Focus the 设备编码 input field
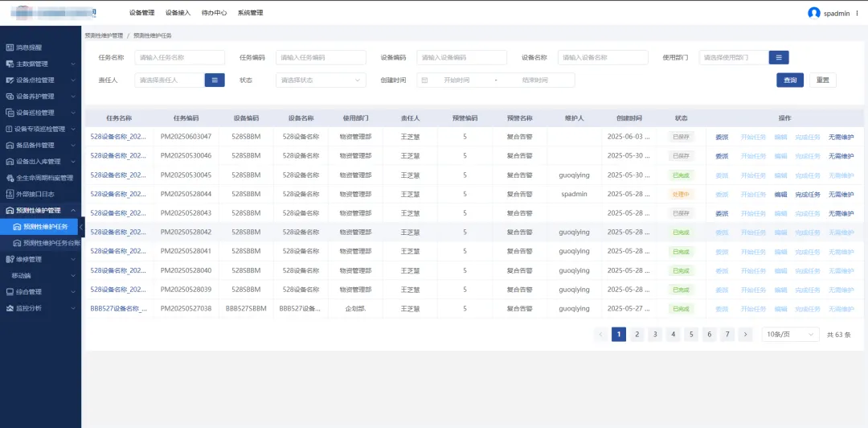This screenshot has width=868, height=428. [461, 58]
